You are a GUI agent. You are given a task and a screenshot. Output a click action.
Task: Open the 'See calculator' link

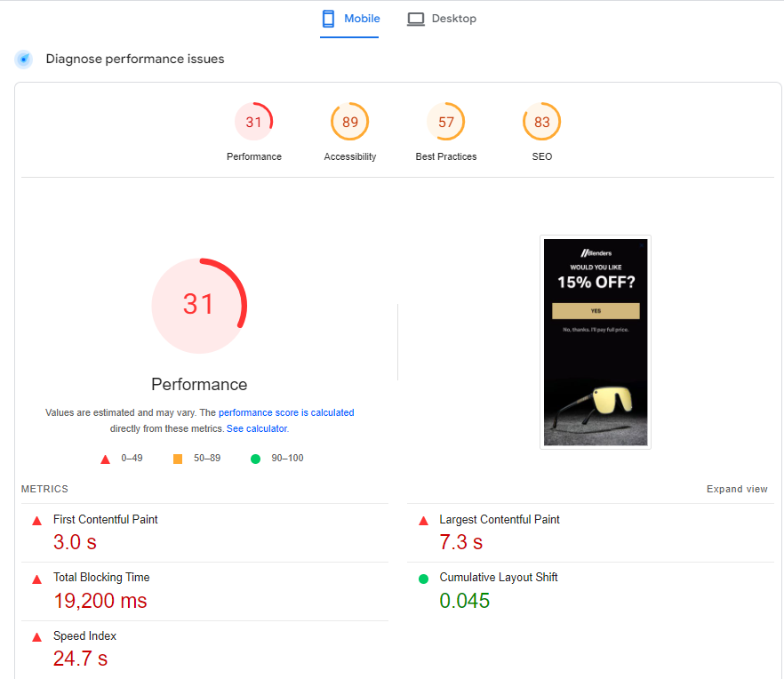(257, 428)
